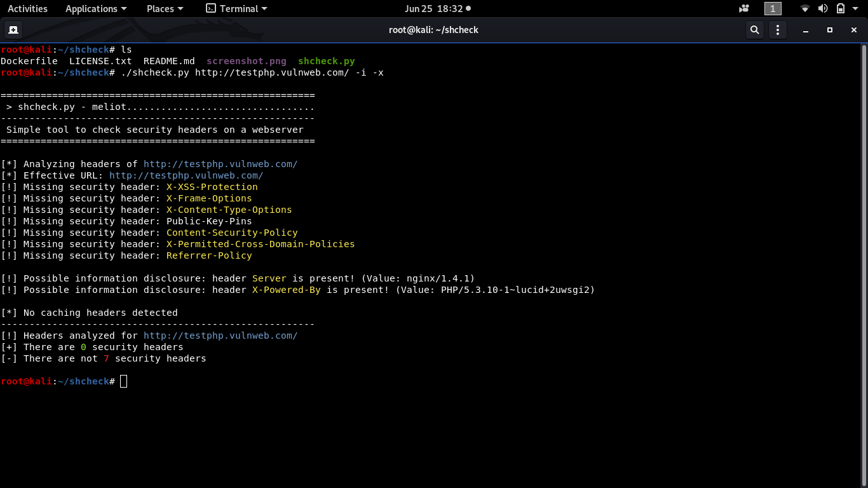This screenshot has width=868, height=488.
Task: Open the terminal three-dots menu
Action: [x=778, y=30]
